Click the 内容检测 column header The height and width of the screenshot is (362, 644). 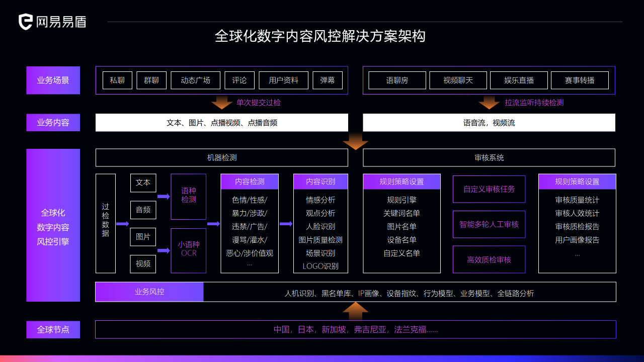click(x=250, y=182)
